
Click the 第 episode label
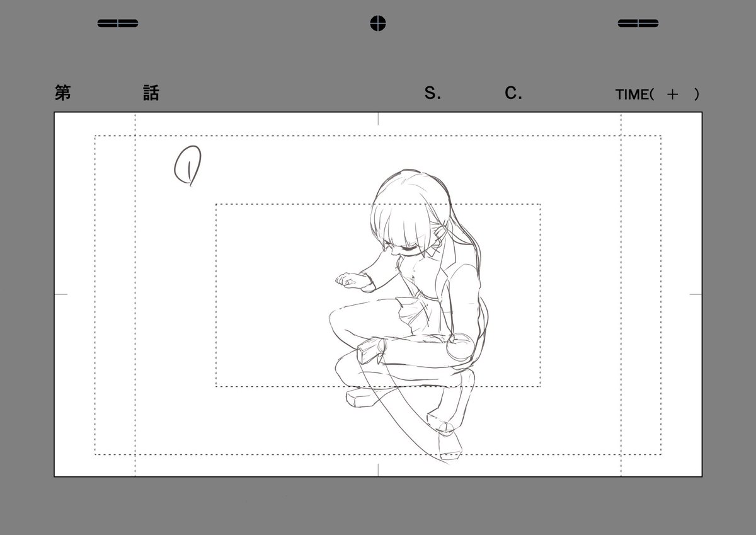click(x=62, y=93)
